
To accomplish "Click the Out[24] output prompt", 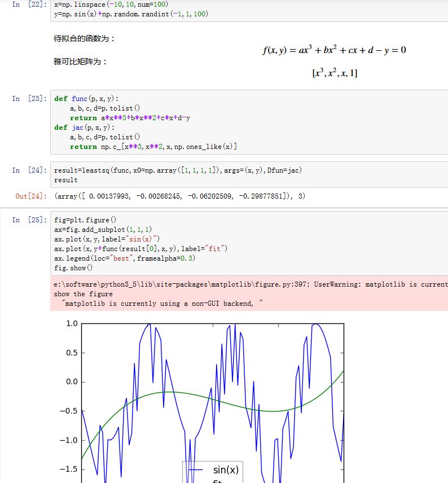I will point(29,196).
